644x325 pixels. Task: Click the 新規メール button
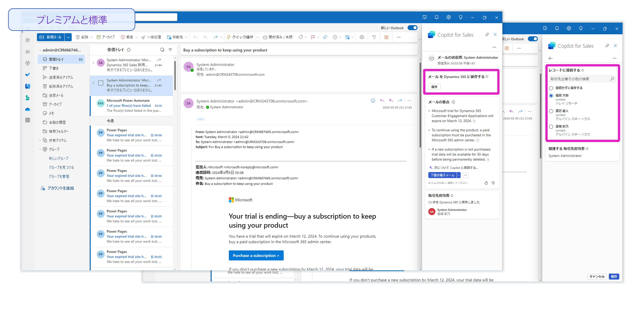(x=51, y=37)
